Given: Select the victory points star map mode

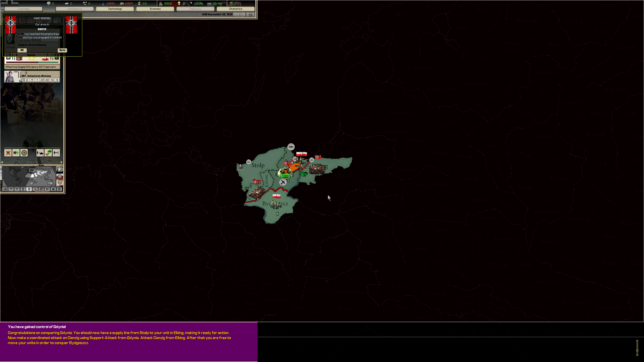Looking at the screenshot, I should pyautogui.click(x=59, y=189).
